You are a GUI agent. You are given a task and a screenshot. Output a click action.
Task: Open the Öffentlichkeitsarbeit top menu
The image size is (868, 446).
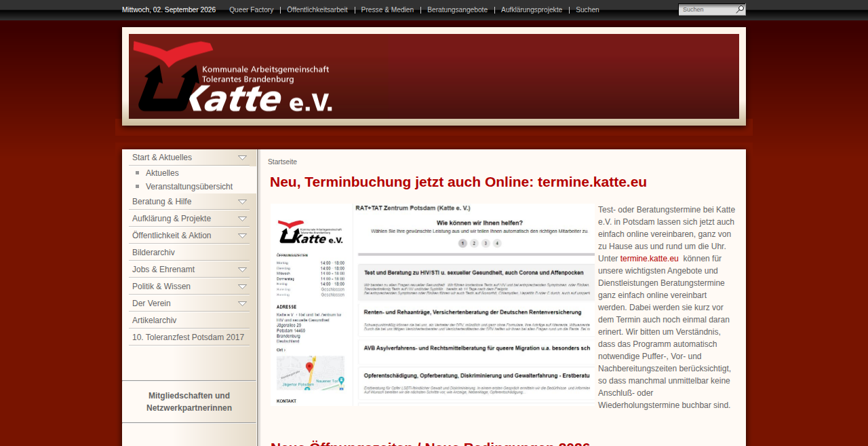317,10
